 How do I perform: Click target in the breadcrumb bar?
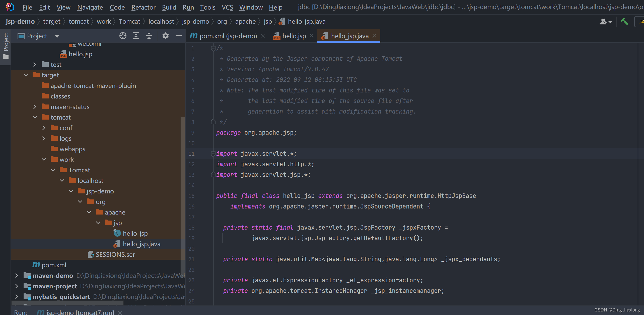tap(52, 22)
